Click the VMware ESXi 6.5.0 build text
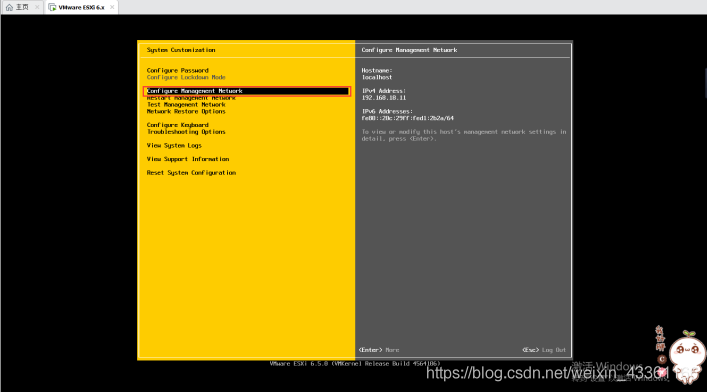The image size is (708, 392). (x=355, y=364)
